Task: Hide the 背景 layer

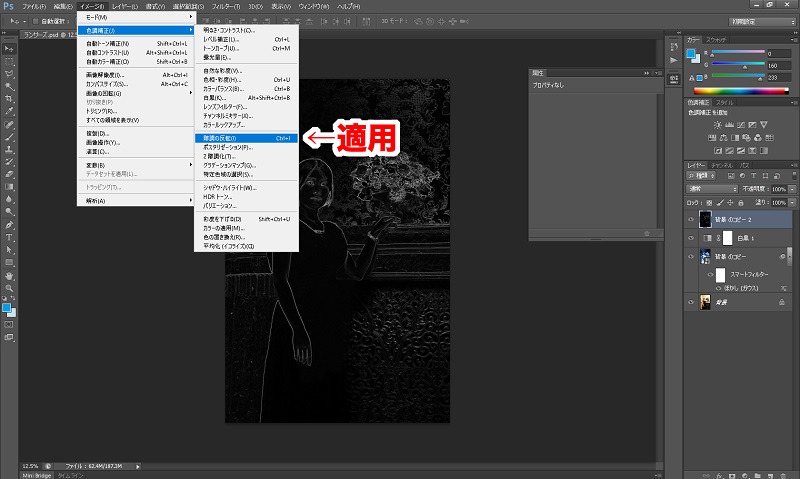Action: point(691,302)
